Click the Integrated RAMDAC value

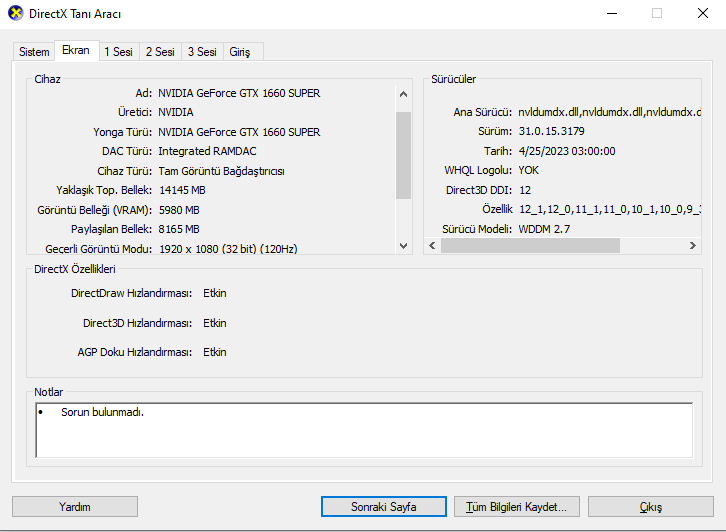207,151
